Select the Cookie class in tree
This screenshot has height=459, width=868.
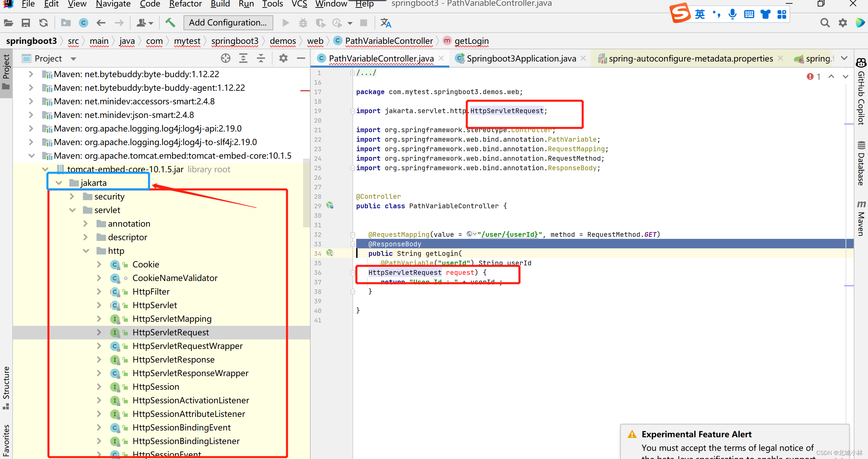(146, 264)
